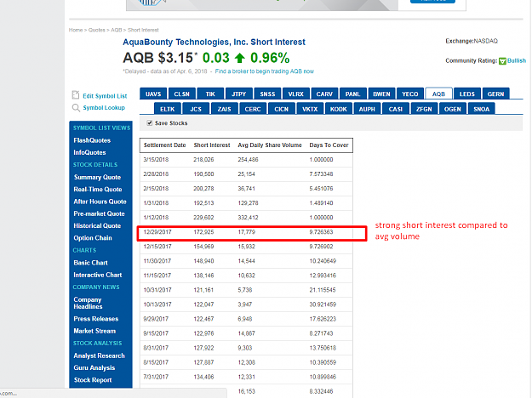Click the Symbol Lookup link
The image size is (532, 398).
pyautogui.click(x=104, y=107)
